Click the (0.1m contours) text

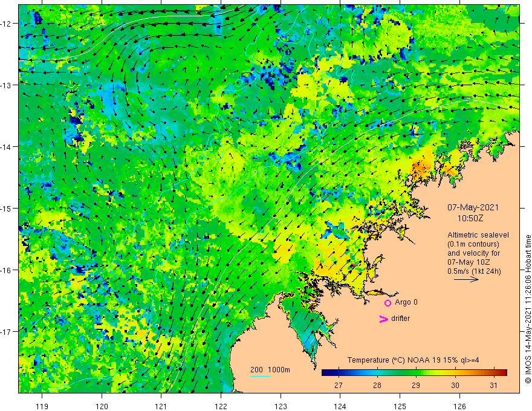[x=473, y=244]
